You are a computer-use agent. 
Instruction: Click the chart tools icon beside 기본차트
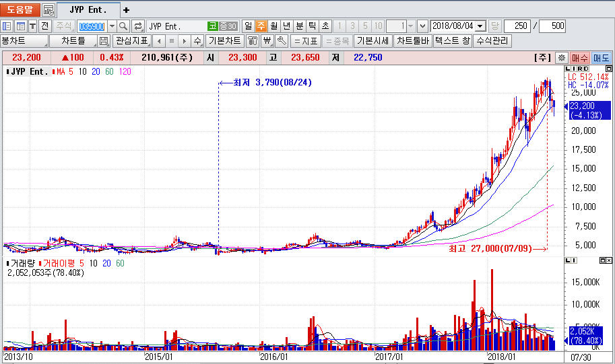pos(253,41)
